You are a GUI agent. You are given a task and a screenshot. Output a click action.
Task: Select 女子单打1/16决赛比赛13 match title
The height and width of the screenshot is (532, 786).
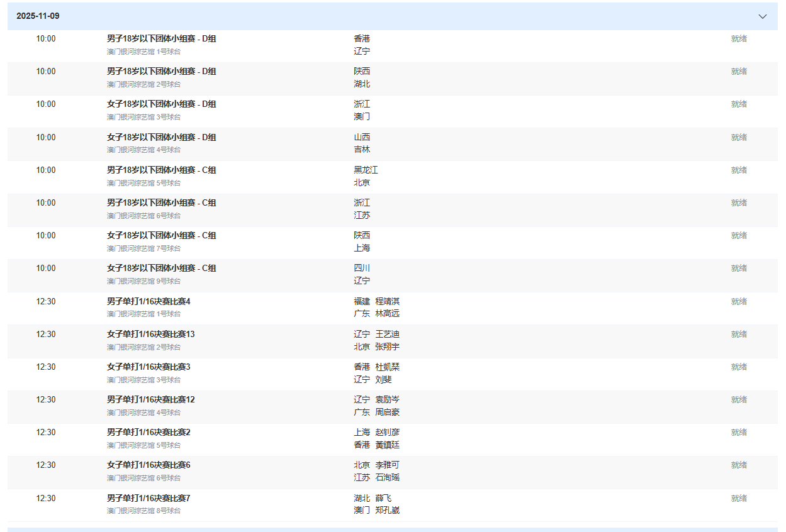pyautogui.click(x=151, y=335)
